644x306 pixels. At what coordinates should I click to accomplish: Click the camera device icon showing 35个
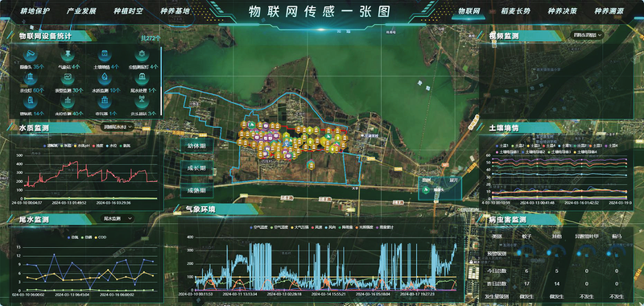click(x=30, y=55)
